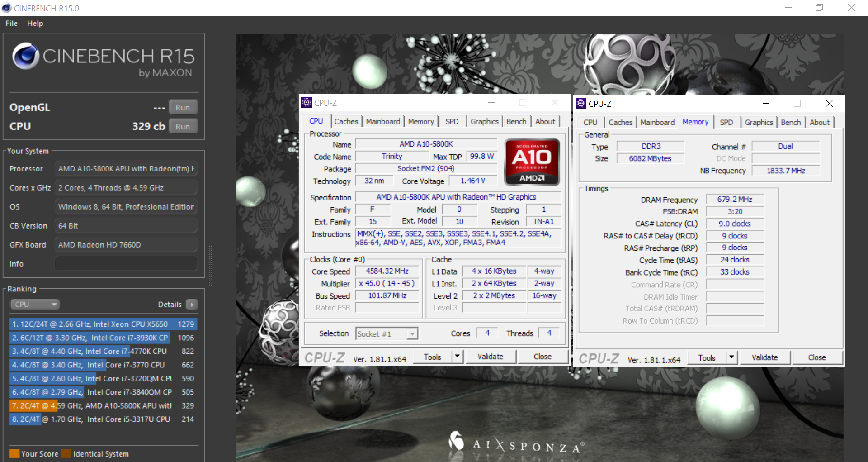This screenshot has height=462, width=868.
Task: Click the Cinebench R15 sphere logo
Action: coord(25,56)
